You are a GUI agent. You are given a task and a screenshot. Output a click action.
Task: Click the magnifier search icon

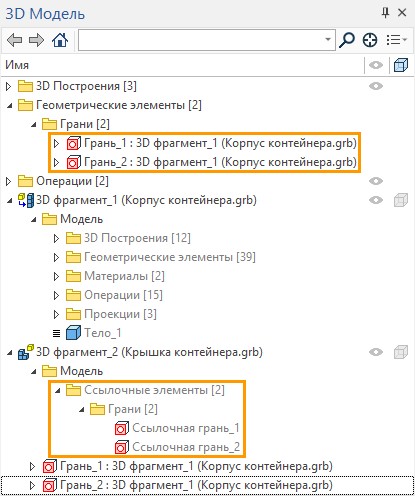(347, 40)
